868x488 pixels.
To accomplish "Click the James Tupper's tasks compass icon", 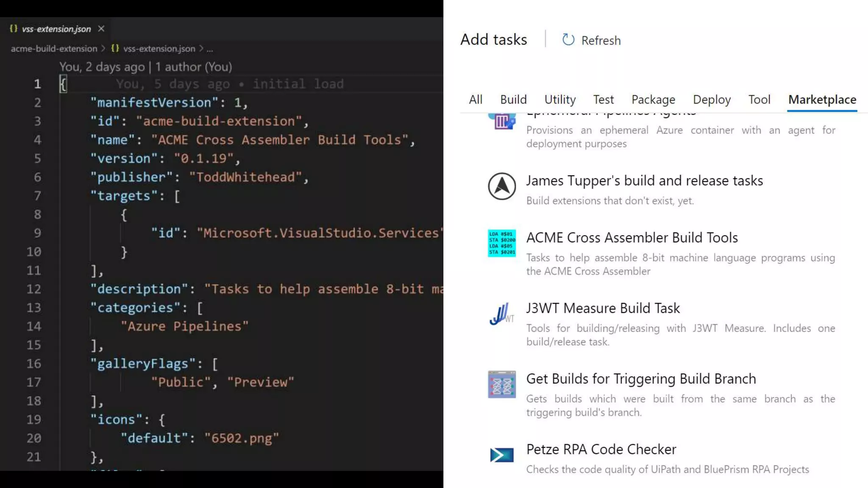I will point(502,186).
